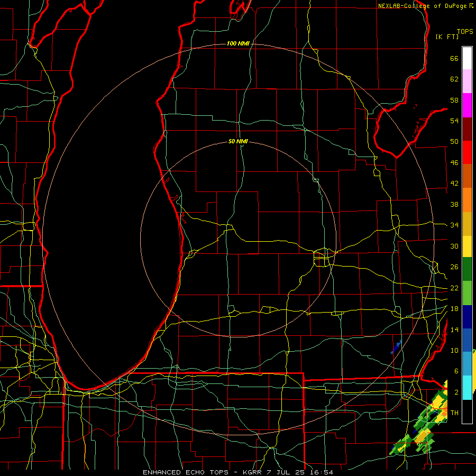
Task: Click the legend value 18
Action: click(x=454, y=309)
